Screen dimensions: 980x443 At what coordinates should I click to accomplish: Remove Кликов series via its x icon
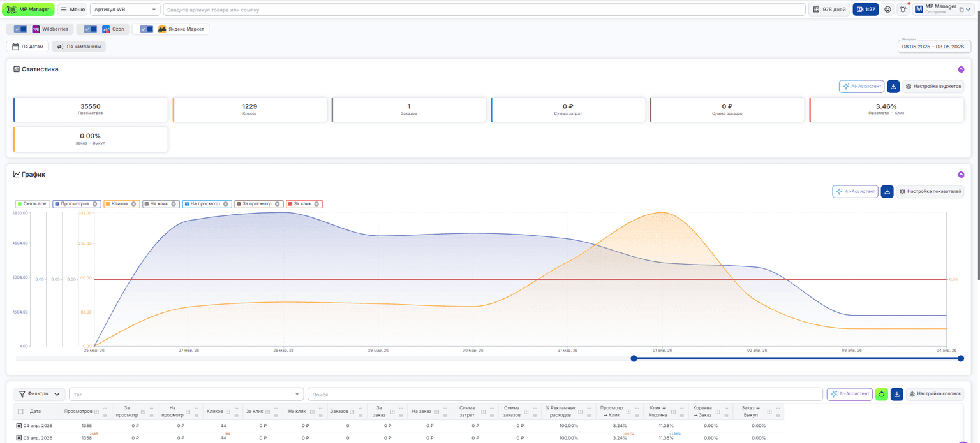(x=135, y=204)
